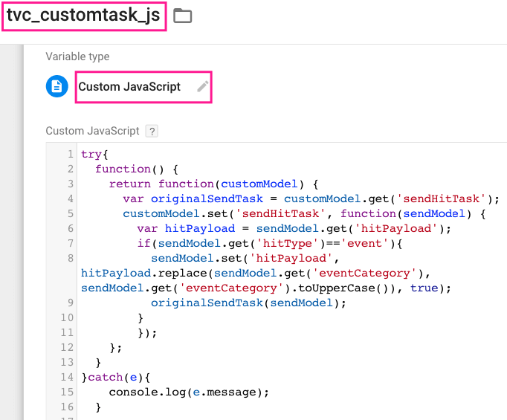Open the Custom JavaScript help question mark
507x420 pixels.
click(152, 132)
